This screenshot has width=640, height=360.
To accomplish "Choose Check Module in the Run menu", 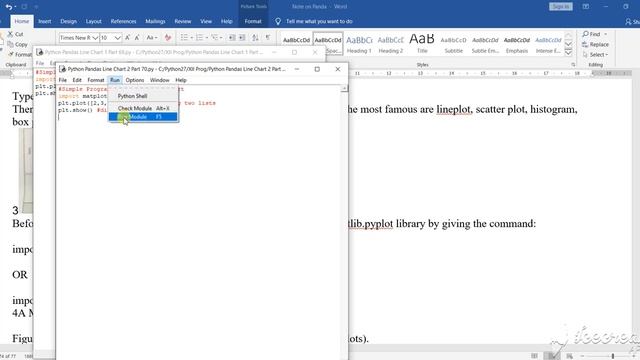I will [143, 108].
